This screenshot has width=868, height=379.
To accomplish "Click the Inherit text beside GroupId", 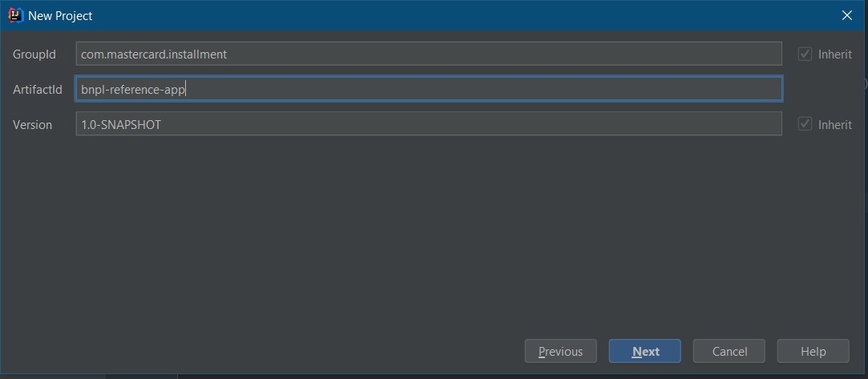I will pyautogui.click(x=834, y=54).
